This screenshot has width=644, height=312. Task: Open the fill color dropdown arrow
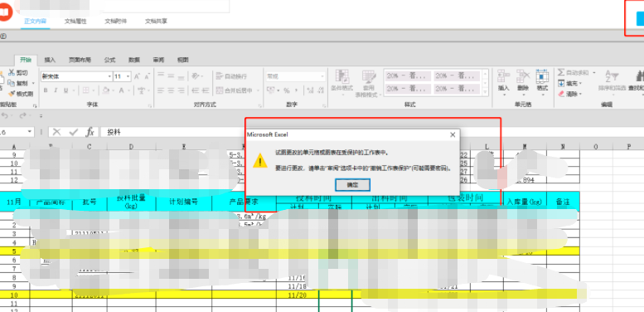point(114,90)
